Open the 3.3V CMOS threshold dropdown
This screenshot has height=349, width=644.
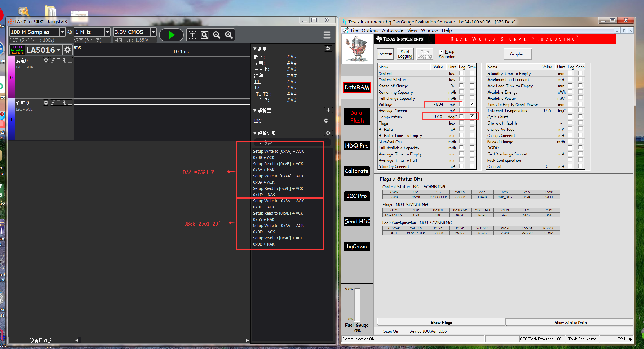point(153,32)
